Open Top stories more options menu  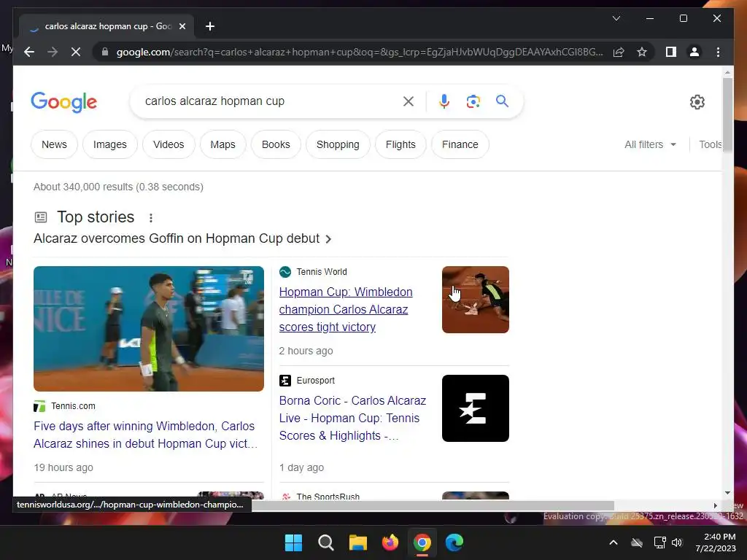[x=150, y=218]
